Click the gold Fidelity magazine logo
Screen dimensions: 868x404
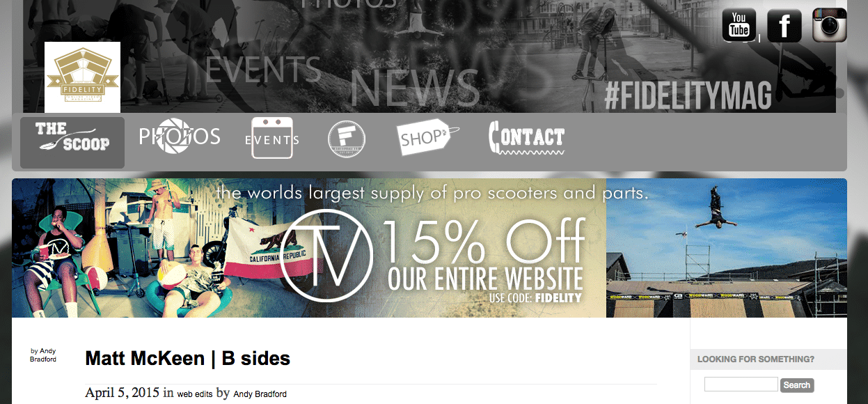click(x=82, y=77)
